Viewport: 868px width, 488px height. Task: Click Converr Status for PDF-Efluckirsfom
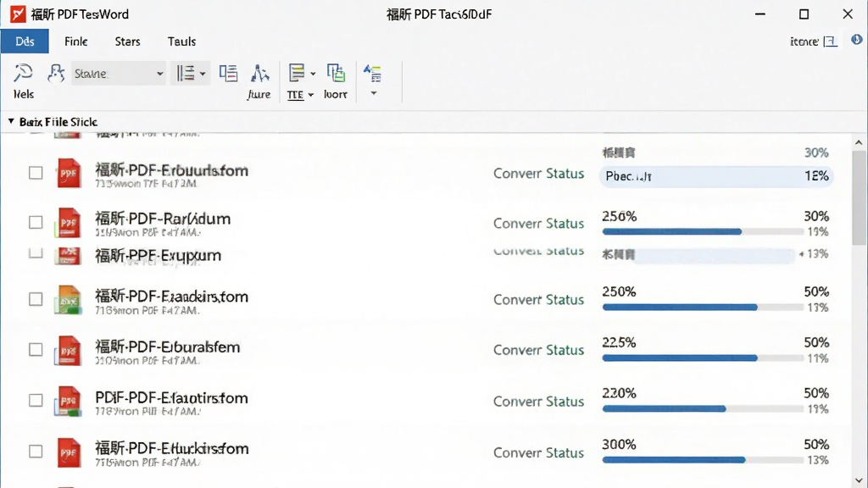[x=538, y=453]
